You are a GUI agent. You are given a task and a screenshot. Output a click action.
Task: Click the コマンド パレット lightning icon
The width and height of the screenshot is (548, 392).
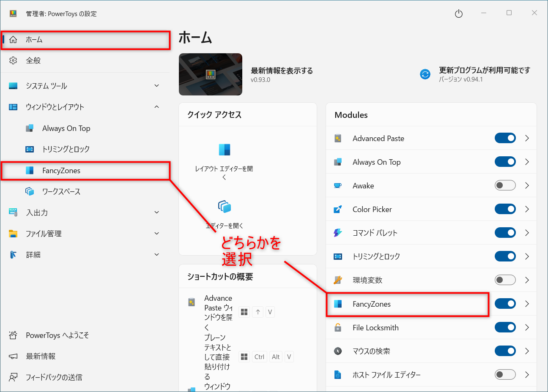(338, 233)
